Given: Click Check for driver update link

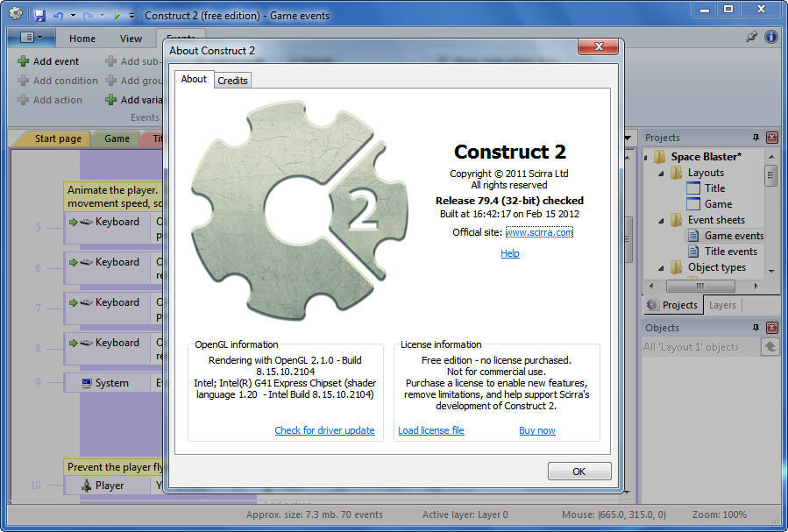Looking at the screenshot, I should 324,430.
